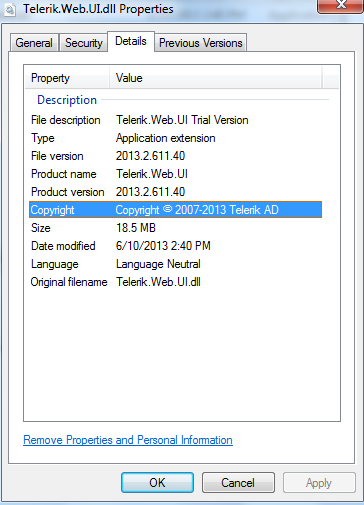
Task: Open the Security tab
Action: pos(83,43)
